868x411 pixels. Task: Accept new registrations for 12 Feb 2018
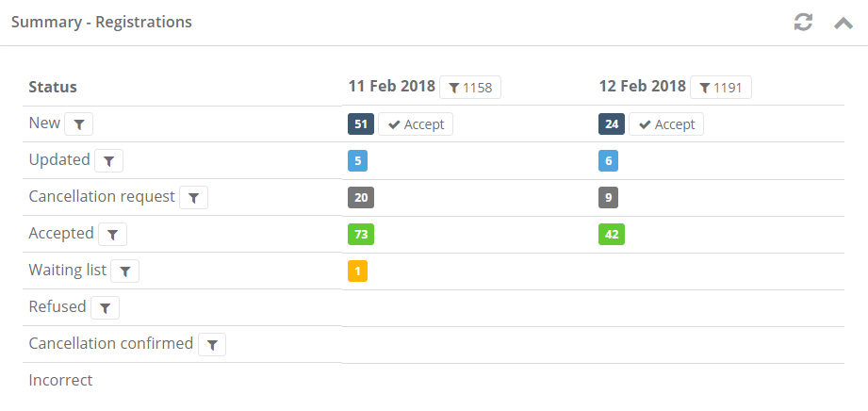(x=666, y=124)
